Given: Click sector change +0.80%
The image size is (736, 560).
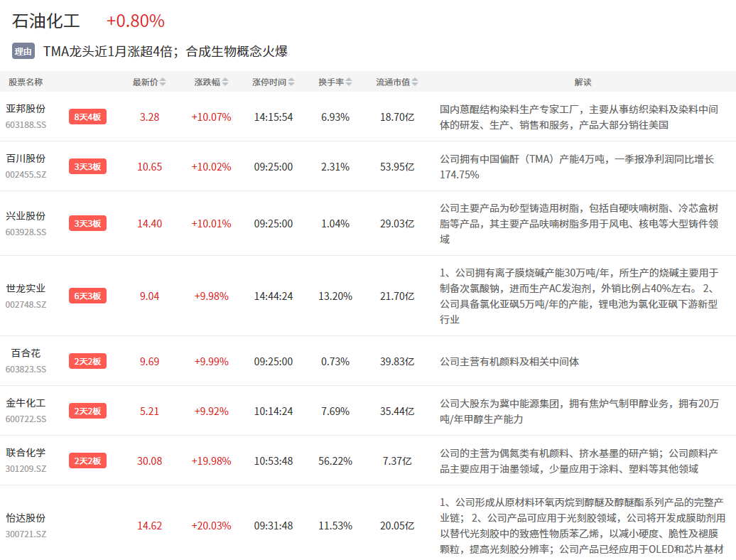Looking at the screenshot, I should pyautogui.click(x=136, y=21).
